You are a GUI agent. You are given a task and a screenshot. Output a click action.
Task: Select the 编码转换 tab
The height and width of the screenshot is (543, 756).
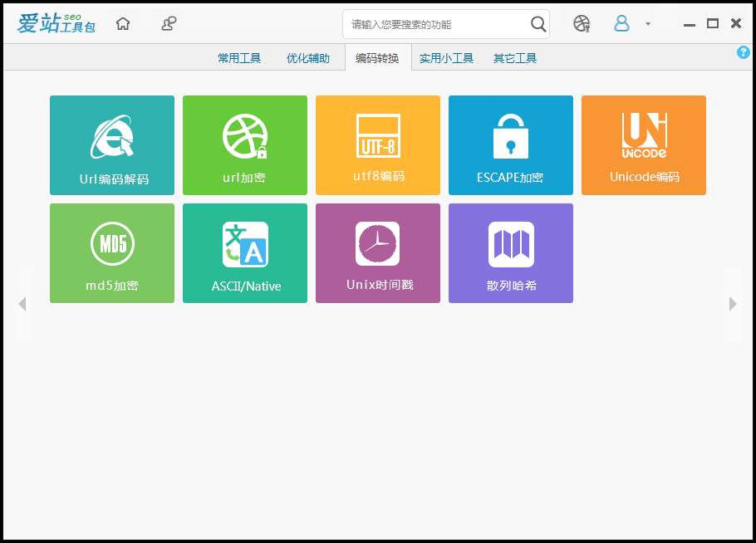[378, 57]
